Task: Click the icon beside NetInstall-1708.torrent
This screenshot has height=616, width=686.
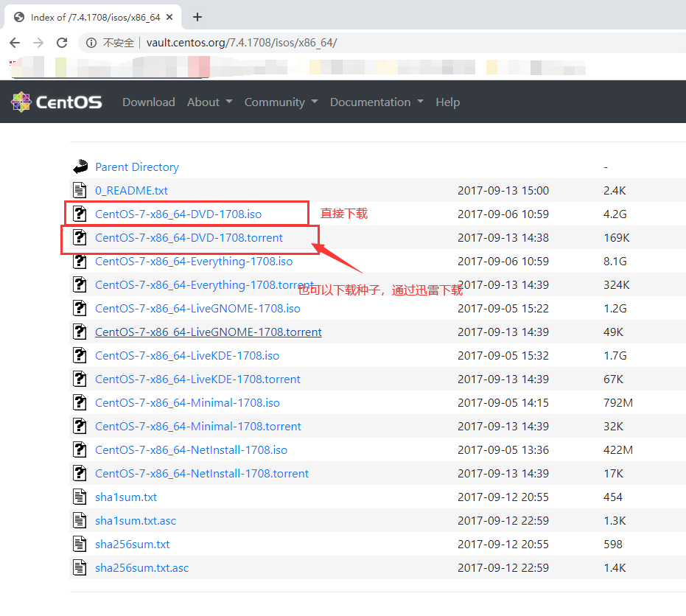Action: [80, 473]
